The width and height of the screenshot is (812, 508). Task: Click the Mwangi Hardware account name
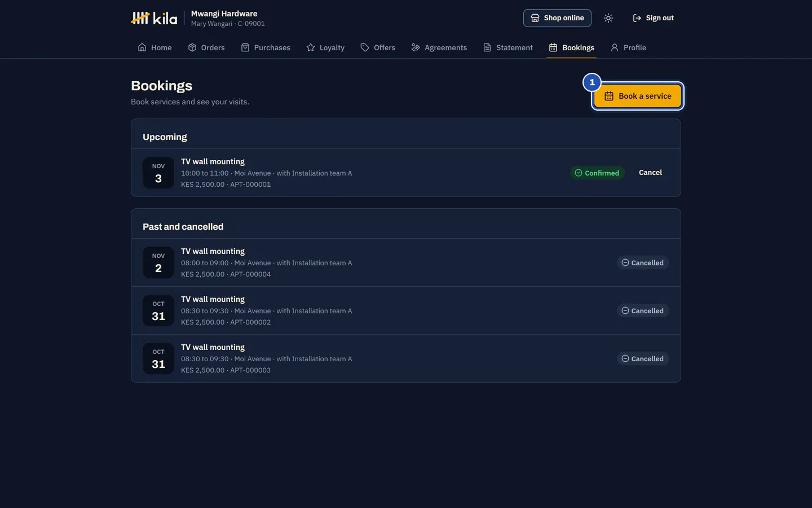point(224,14)
